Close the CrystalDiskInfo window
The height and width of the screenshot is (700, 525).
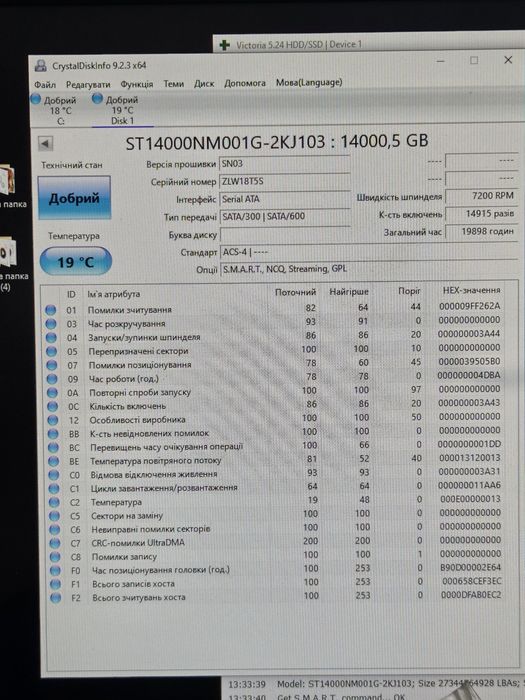(508, 60)
